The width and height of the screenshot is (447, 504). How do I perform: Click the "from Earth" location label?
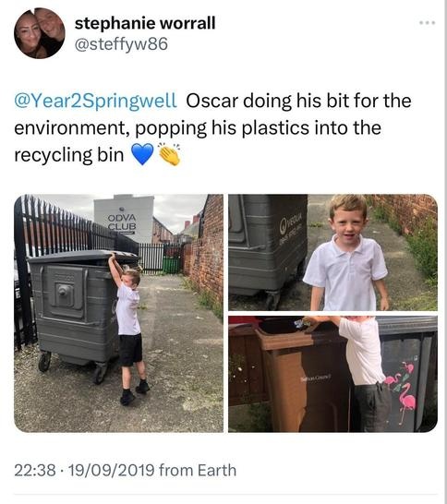pos(198,470)
